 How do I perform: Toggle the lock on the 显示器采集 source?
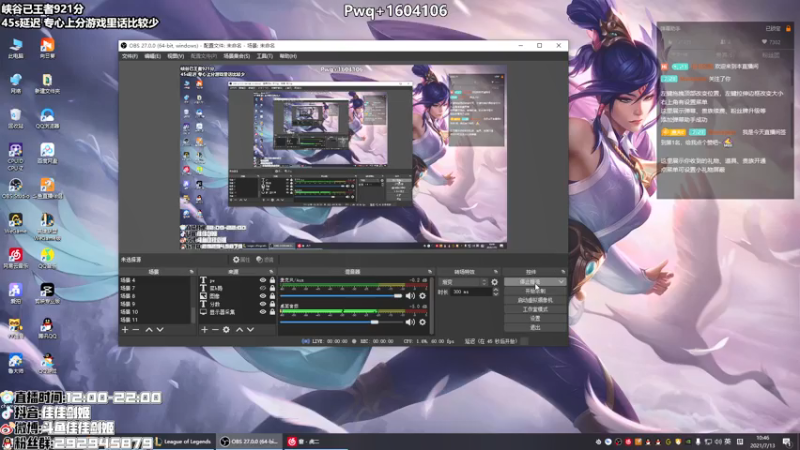pos(272,312)
